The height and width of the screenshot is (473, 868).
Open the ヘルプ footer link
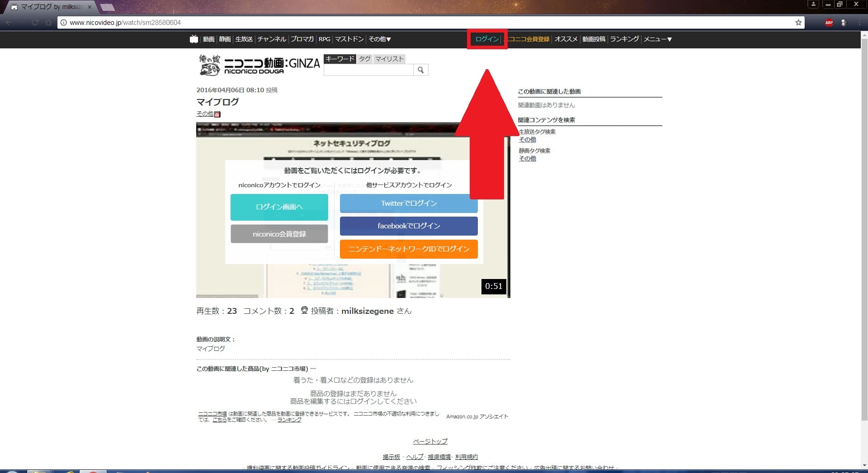(415, 457)
